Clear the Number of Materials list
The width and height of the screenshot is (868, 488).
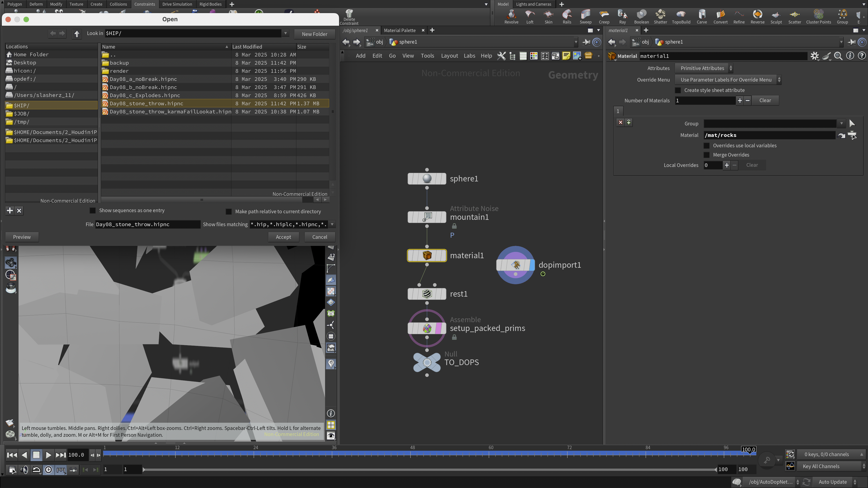[765, 100]
